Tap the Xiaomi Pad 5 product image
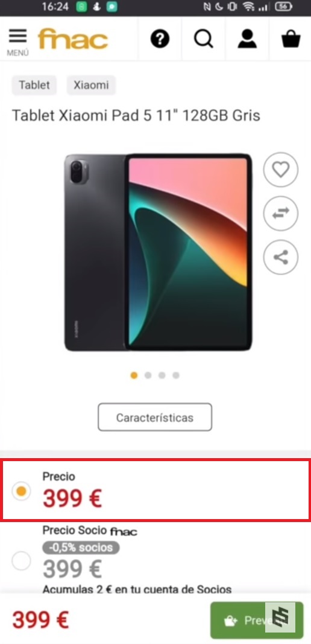 159,252
